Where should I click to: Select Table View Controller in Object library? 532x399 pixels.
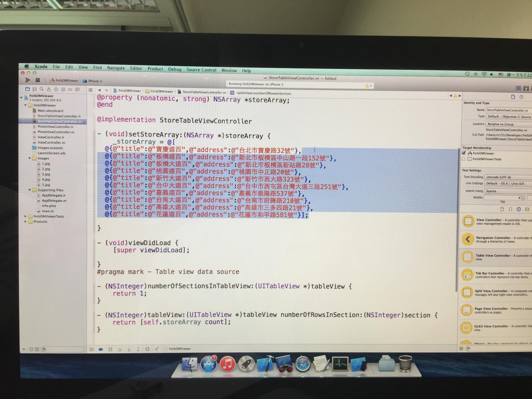(x=495, y=257)
